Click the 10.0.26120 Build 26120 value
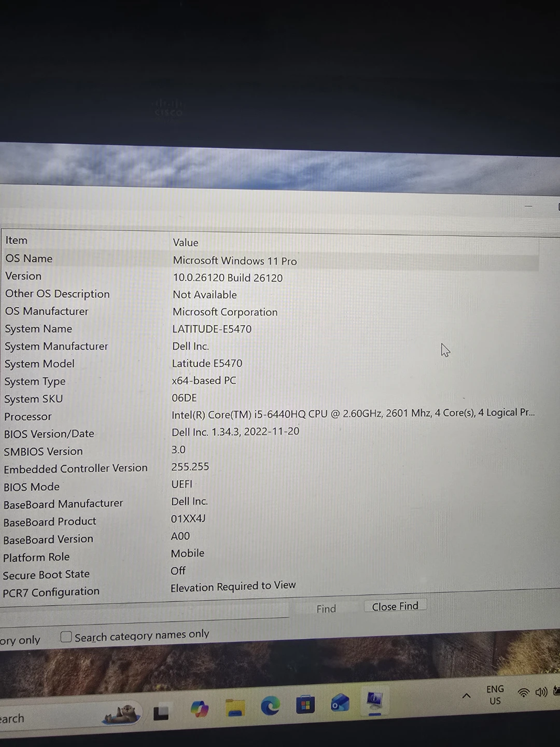Image resolution: width=560 pixels, height=747 pixels. [x=228, y=278]
